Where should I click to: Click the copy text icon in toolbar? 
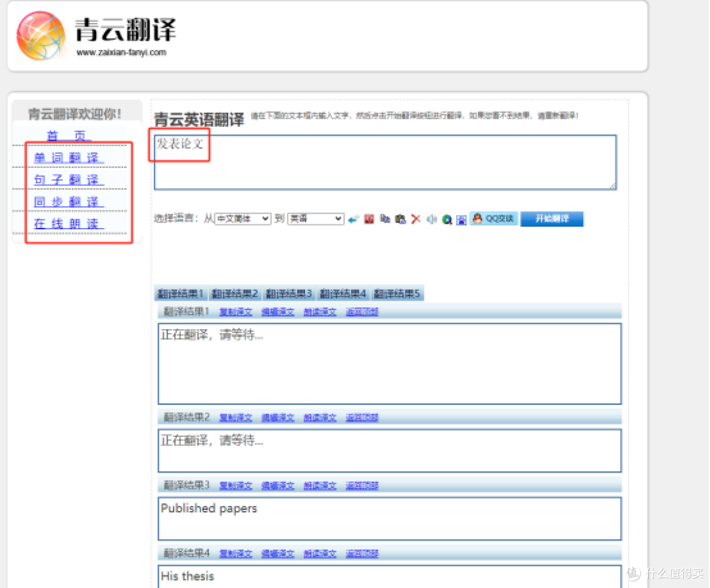pos(385,219)
